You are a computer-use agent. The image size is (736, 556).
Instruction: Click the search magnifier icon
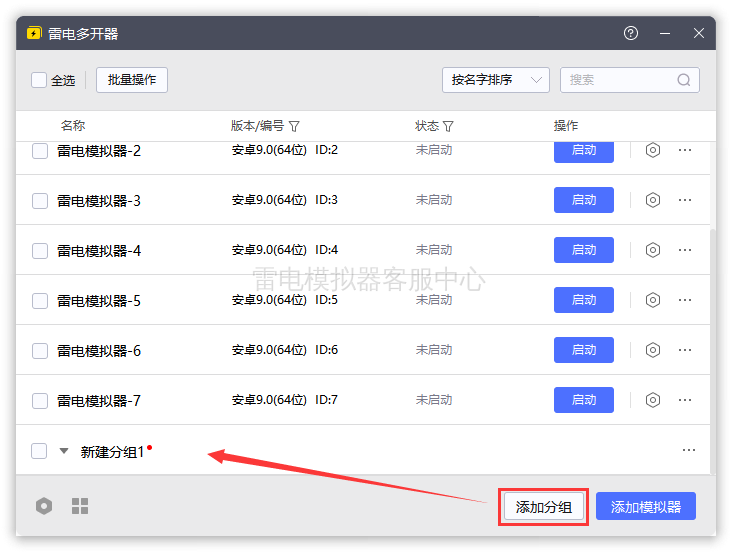(684, 80)
